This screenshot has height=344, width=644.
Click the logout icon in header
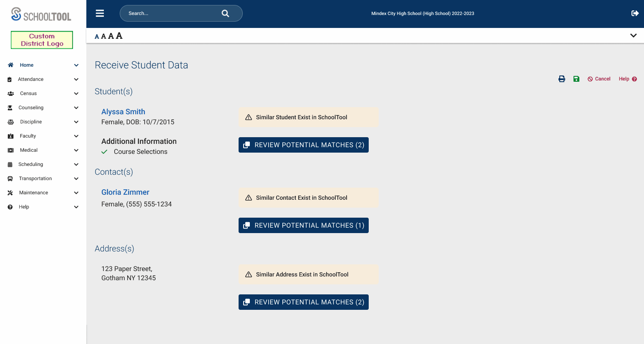[x=635, y=13]
